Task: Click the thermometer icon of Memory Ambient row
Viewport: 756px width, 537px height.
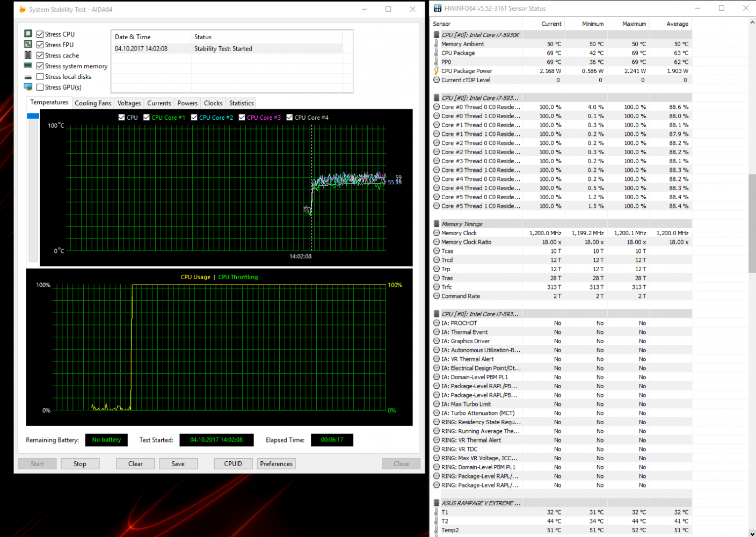Action: (x=436, y=44)
